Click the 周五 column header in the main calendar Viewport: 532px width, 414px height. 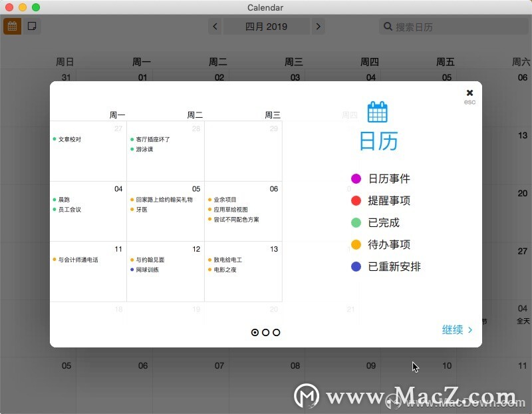[445, 62]
